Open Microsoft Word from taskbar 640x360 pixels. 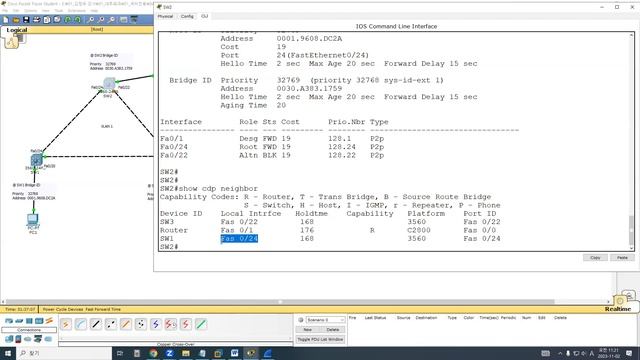(235, 353)
